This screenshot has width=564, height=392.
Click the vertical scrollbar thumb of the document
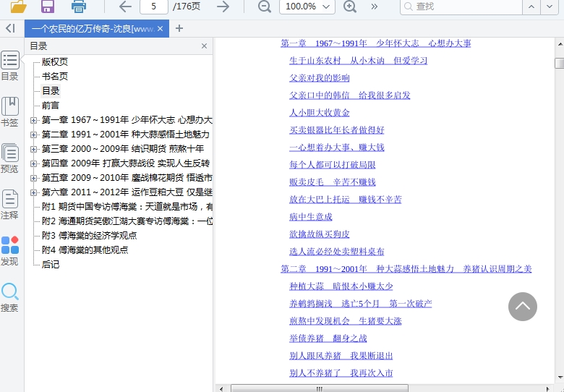coord(560,63)
